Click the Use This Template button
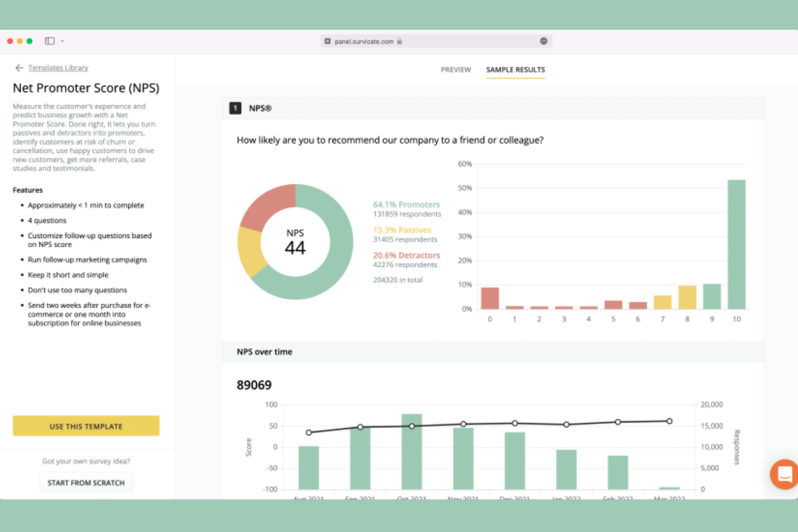 point(86,426)
